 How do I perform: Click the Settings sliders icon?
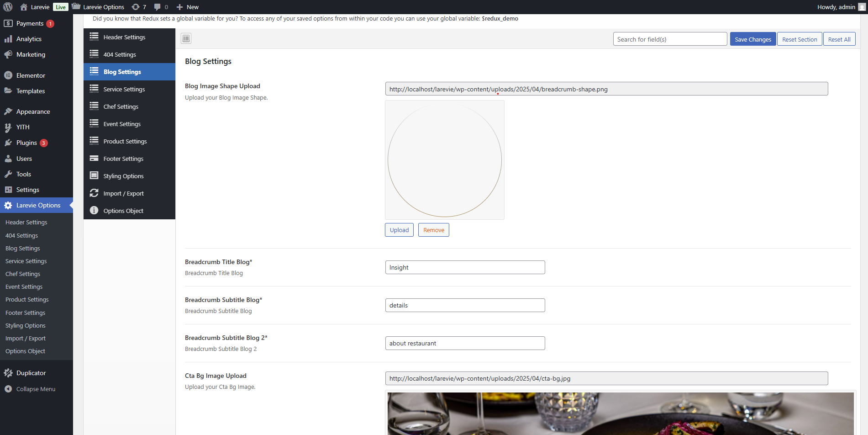8,190
